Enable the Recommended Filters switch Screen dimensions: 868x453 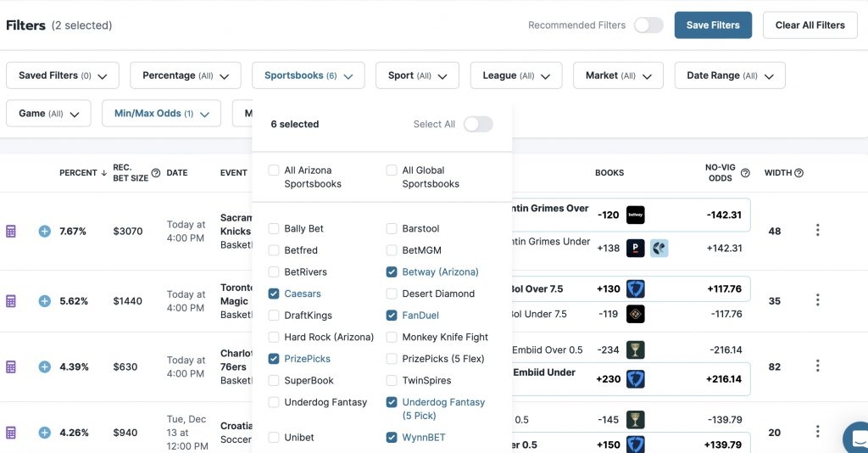(x=648, y=25)
